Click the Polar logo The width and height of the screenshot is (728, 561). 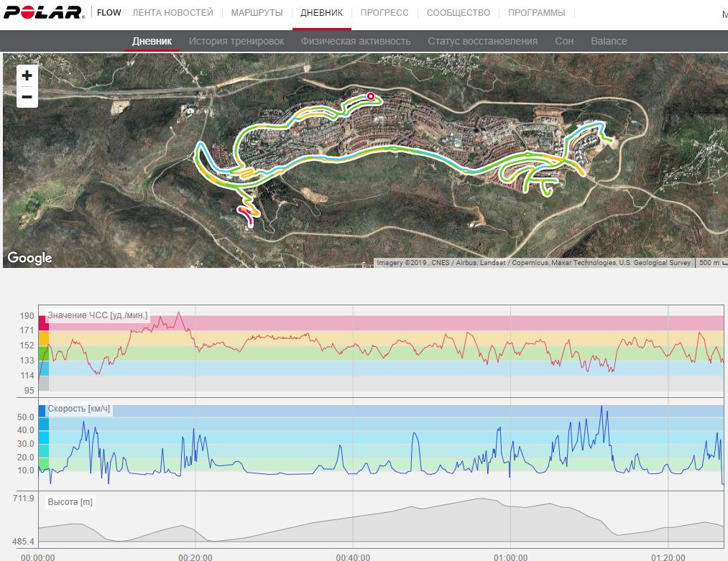tap(44, 13)
